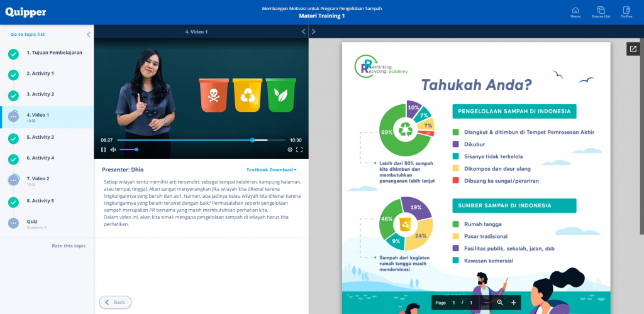
Task: Open textbook in new window icon
Action: (x=633, y=49)
